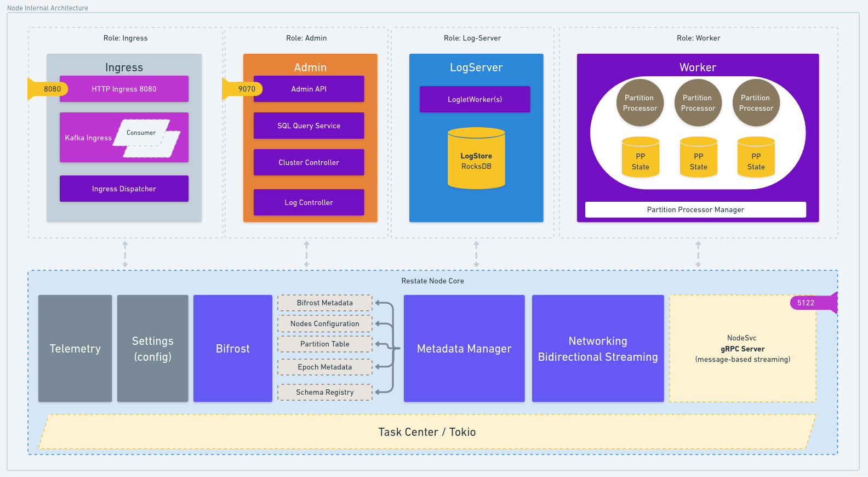
Task: Click the 'Role: Admin' label
Action: [x=306, y=38]
